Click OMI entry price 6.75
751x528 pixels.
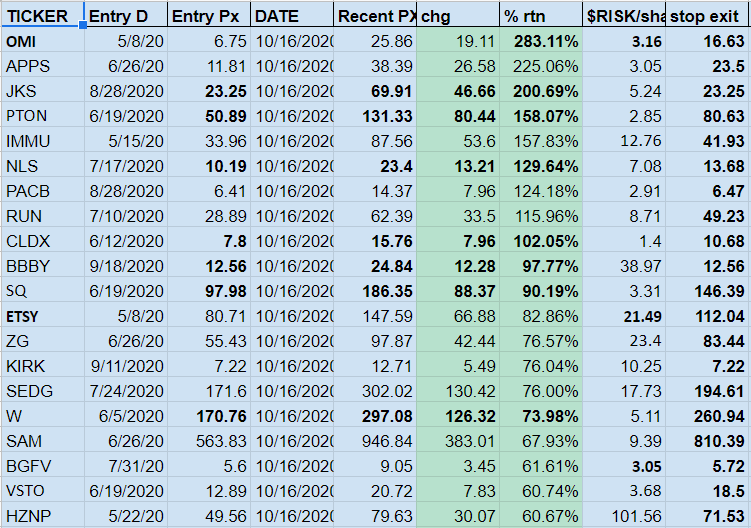click(209, 41)
